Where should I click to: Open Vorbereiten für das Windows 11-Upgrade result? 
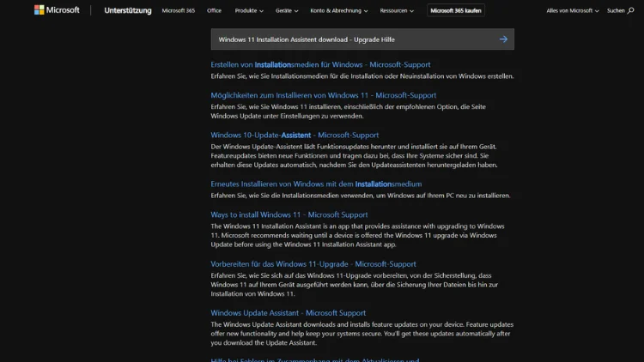click(313, 264)
